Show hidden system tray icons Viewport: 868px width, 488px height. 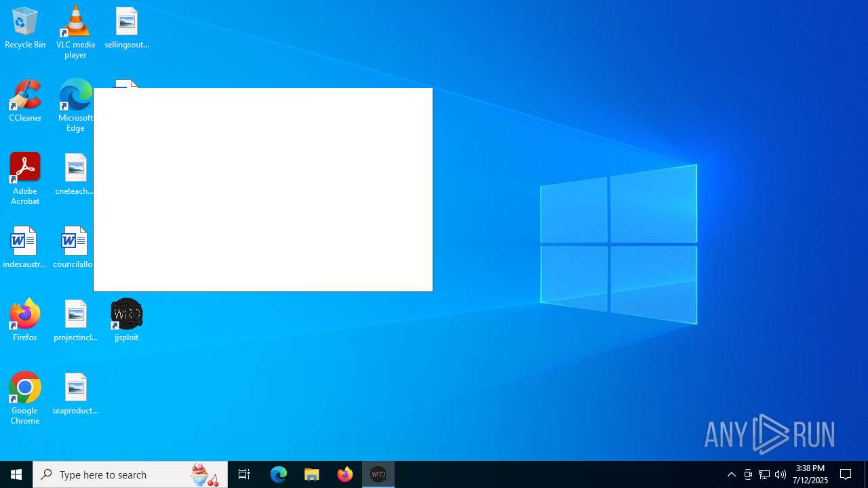point(732,474)
